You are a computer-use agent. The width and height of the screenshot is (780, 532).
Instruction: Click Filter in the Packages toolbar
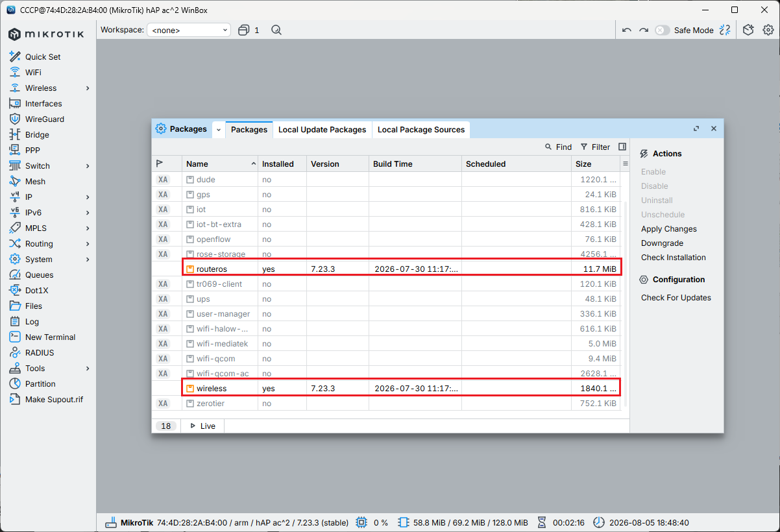tap(595, 147)
